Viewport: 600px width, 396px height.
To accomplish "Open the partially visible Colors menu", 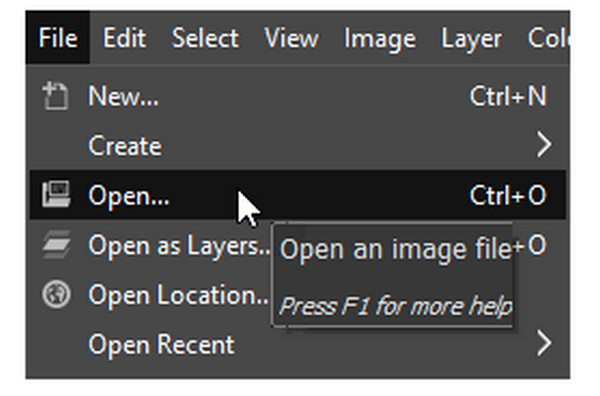I will pyautogui.click(x=549, y=38).
